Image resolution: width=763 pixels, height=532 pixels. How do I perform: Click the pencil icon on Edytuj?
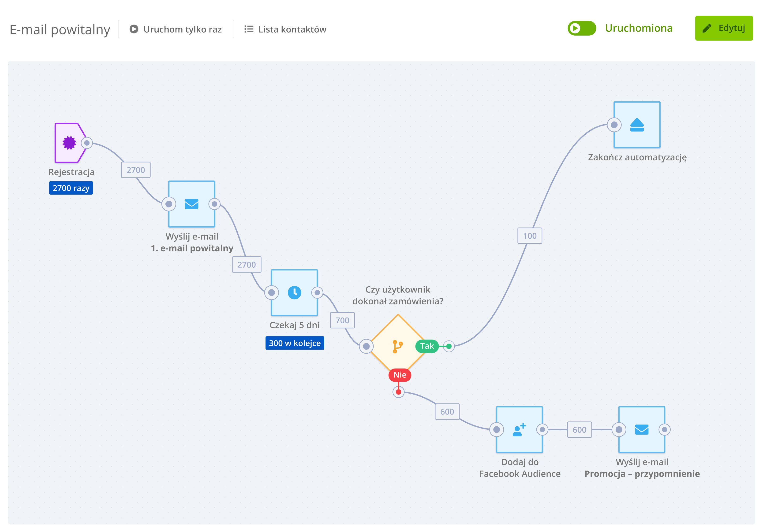(x=707, y=28)
